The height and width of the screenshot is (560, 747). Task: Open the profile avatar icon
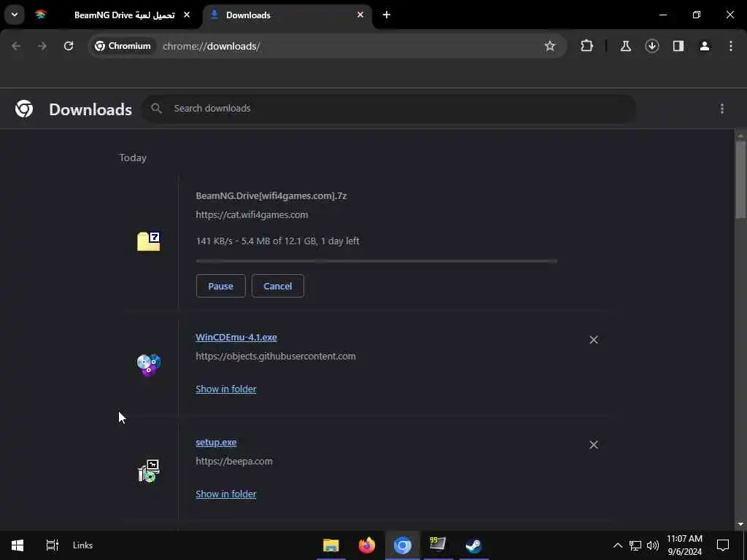[704, 46]
